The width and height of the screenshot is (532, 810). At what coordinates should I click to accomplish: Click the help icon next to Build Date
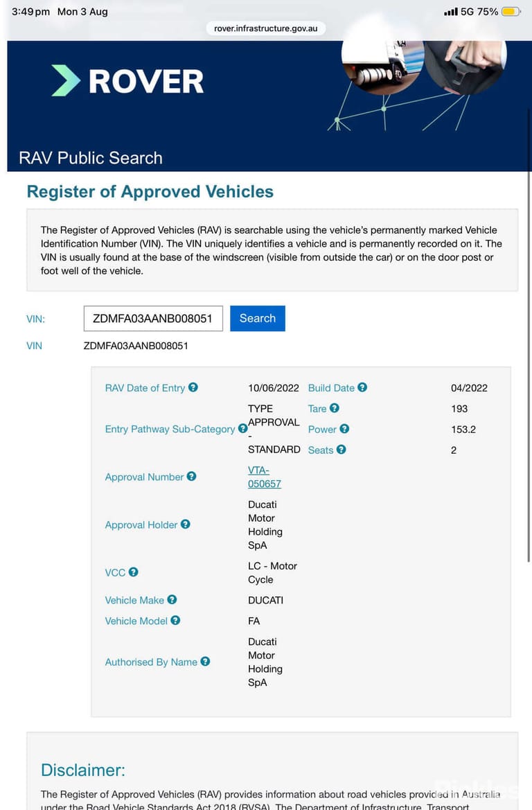[362, 387]
